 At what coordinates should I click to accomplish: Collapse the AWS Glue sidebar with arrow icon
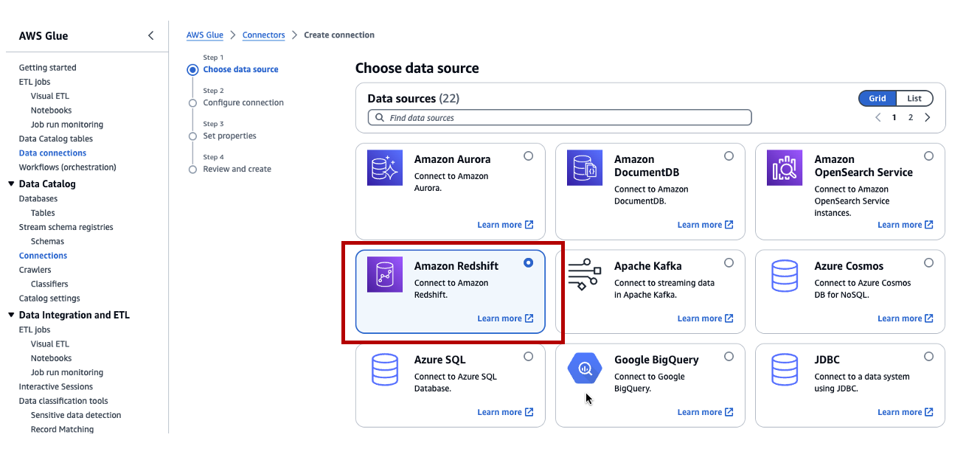[x=151, y=35]
